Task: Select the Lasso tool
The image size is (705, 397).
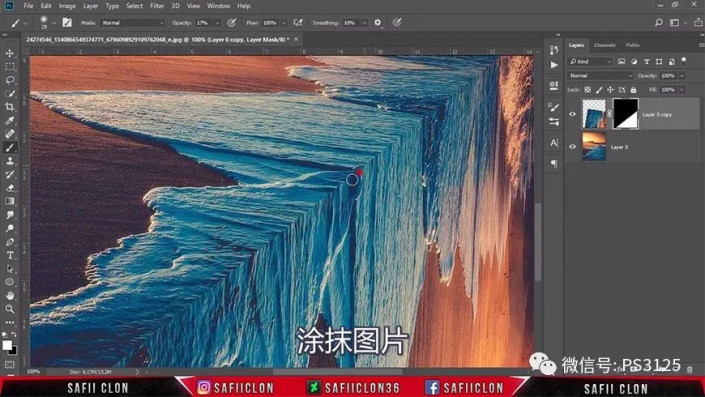Action: pos(9,80)
